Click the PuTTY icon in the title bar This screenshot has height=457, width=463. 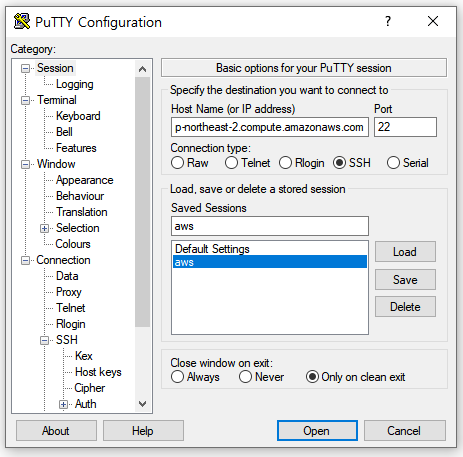click(x=22, y=22)
